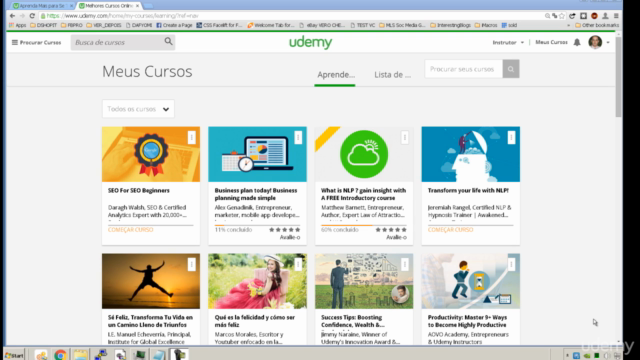
Task: Open the Productivity course thumbnail
Action: pos(471,281)
